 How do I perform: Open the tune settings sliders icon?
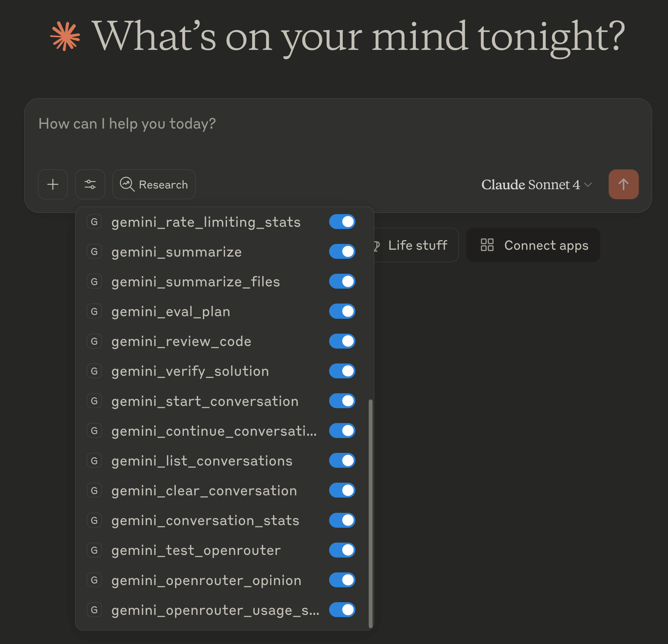[x=90, y=184]
